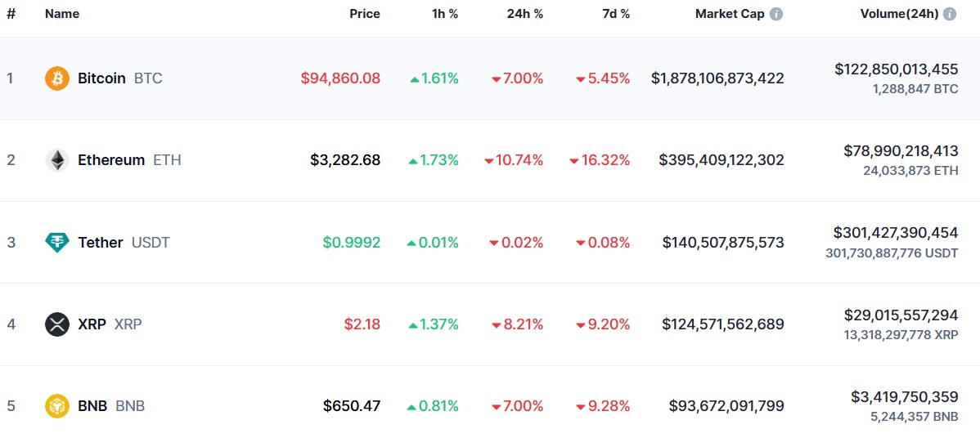Click the Tether logo icon
The width and height of the screenshot is (980, 447).
57,242
